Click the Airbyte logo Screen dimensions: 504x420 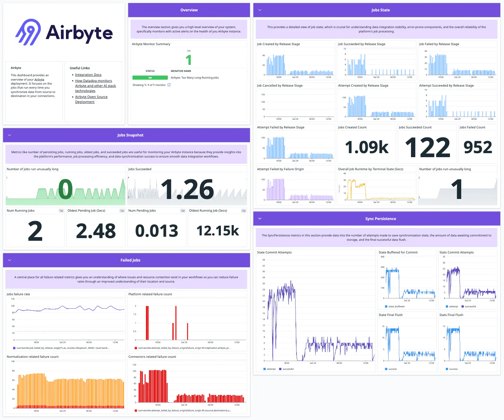point(64,32)
